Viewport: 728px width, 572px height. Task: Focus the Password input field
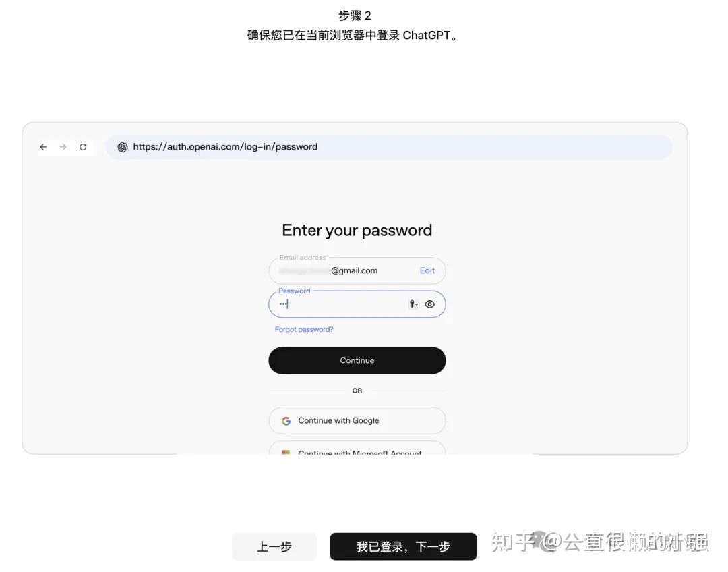[x=357, y=304]
